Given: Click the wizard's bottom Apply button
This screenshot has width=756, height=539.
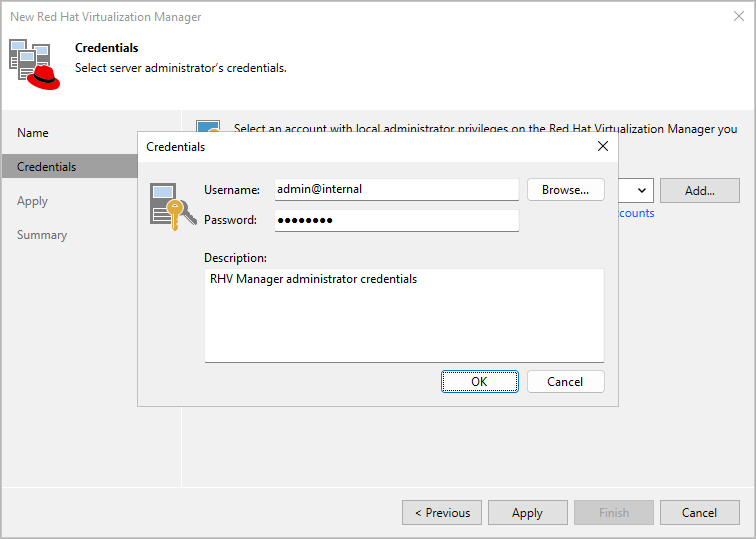Looking at the screenshot, I should [x=527, y=513].
